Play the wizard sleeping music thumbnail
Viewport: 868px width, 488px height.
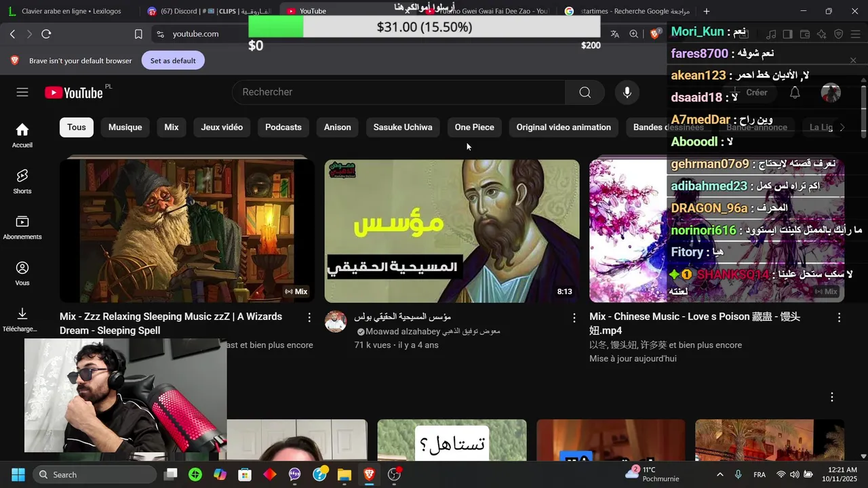tap(187, 230)
